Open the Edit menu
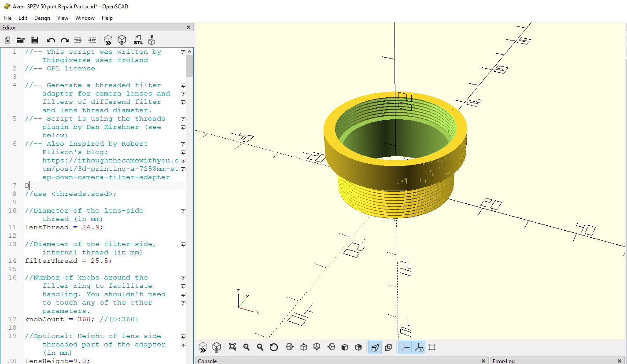Screen dimensions: 627x364 point(23,18)
